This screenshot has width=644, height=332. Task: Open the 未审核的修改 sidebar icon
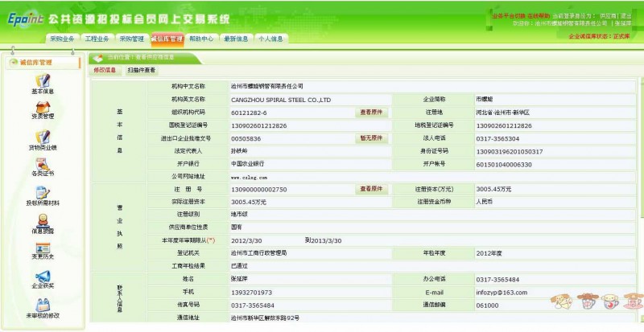point(43,305)
